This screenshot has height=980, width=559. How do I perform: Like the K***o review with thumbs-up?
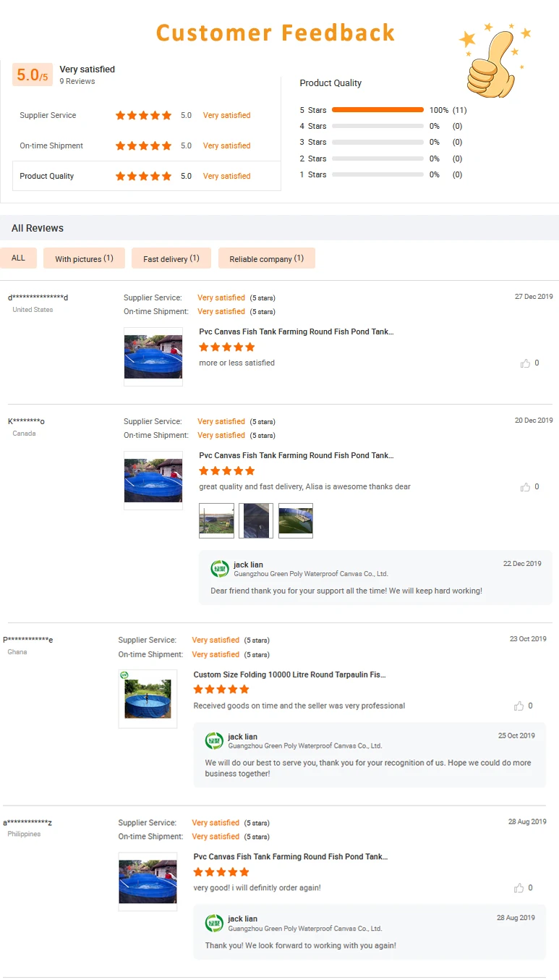(x=526, y=487)
